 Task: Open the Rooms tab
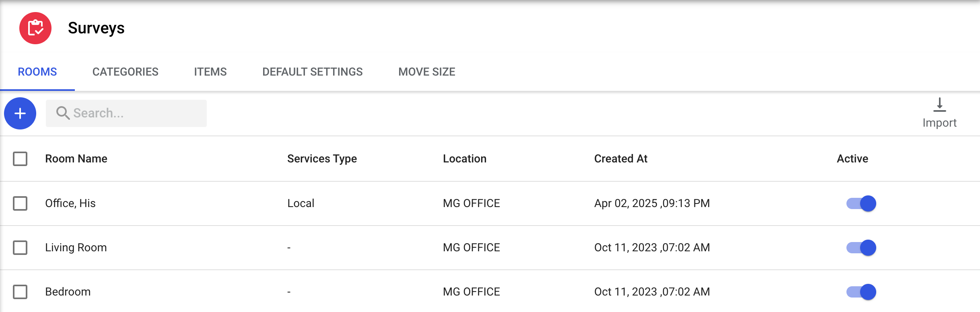pyautogui.click(x=37, y=72)
